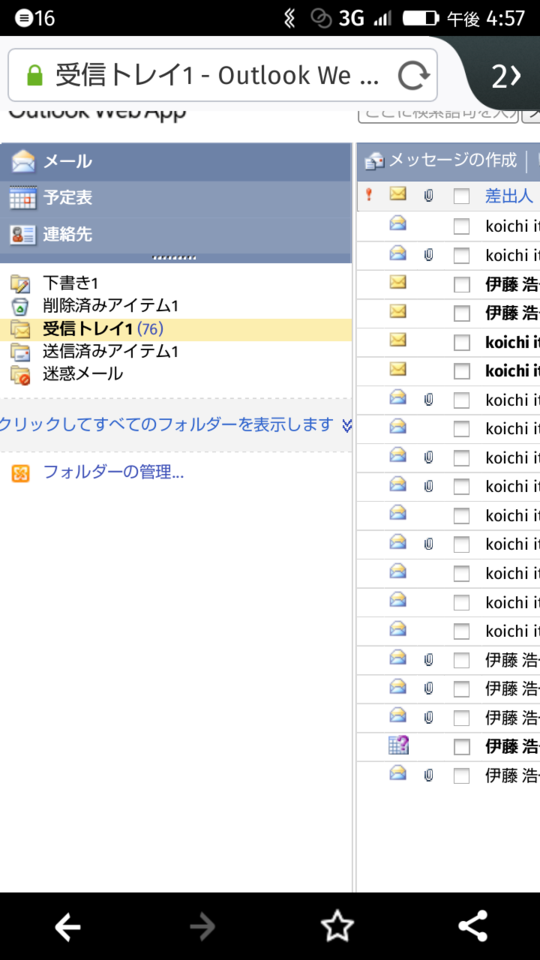Open the 迷惑メール junk folder icon
This screenshot has width=540, height=960.
20,374
